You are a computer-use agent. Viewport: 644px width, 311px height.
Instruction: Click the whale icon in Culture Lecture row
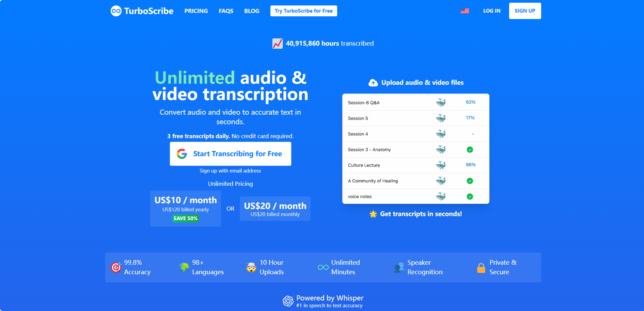pyautogui.click(x=441, y=165)
